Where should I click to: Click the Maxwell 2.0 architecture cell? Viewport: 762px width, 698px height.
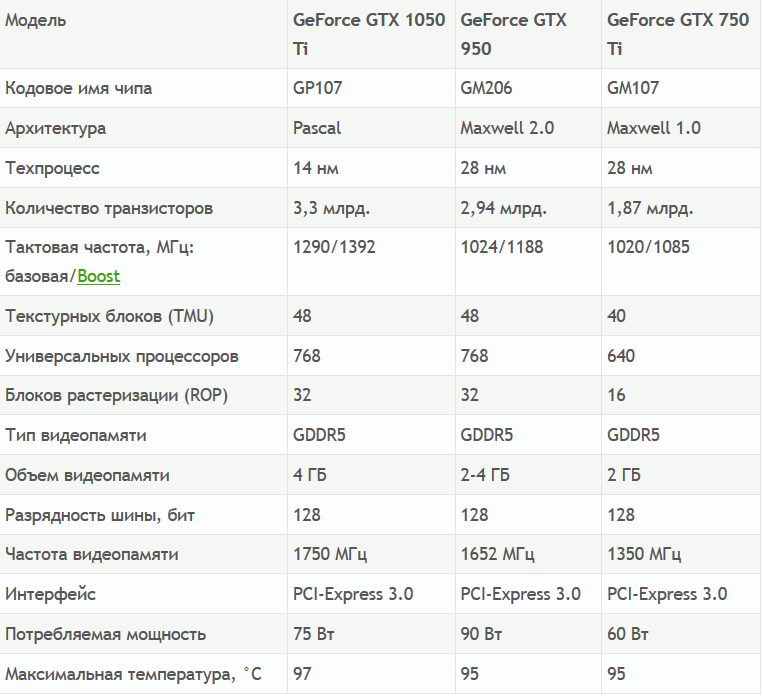pos(507,128)
